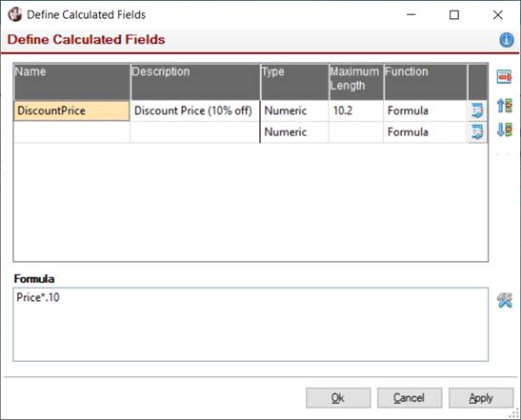Click the Description column header
Image resolution: width=521 pixels, height=420 pixels.
tap(195, 82)
